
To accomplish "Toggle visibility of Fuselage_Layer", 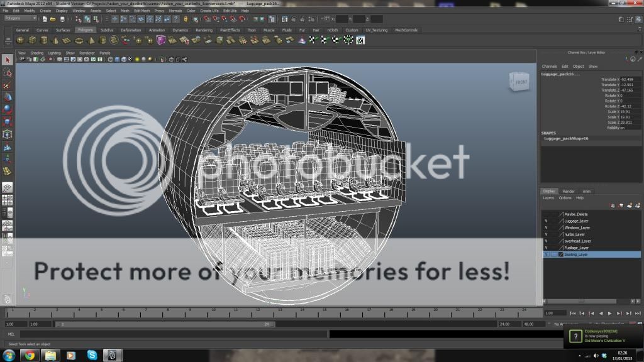I will click(546, 248).
